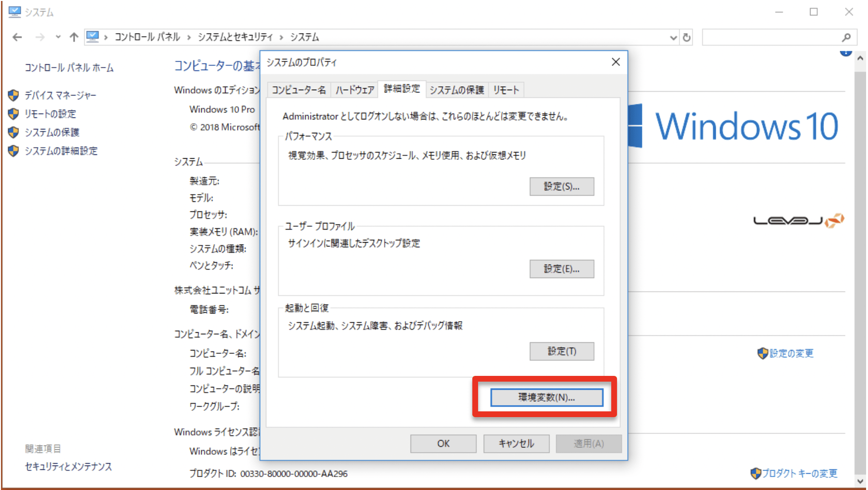The height and width of the screenshot is (490, 868).
Task: Go up one level with up arrow
Action: [x=74, y=37]
